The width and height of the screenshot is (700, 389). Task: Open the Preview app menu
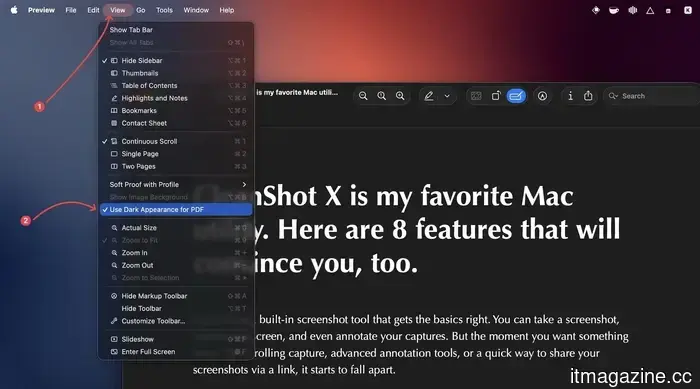point(41,10)
